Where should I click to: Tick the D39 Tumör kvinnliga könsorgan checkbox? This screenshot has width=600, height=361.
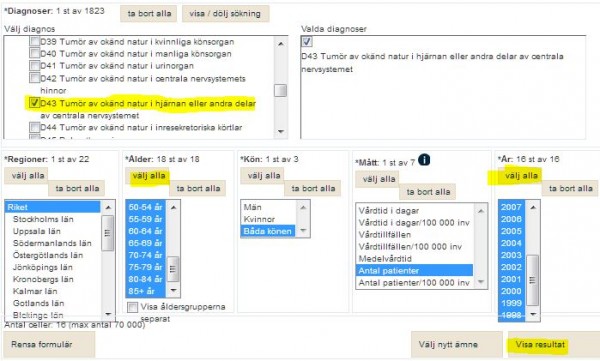(35, 41)
